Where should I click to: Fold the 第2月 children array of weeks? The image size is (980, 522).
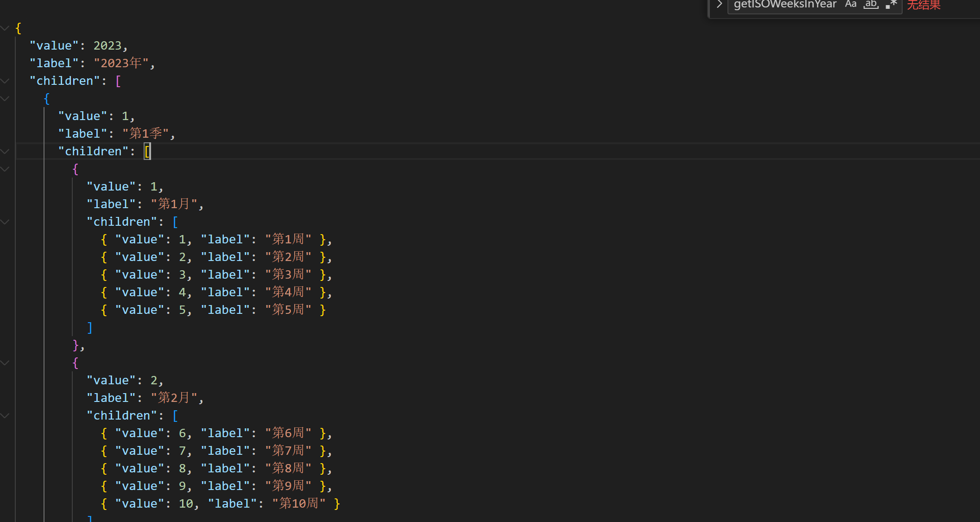coord(5,416)
